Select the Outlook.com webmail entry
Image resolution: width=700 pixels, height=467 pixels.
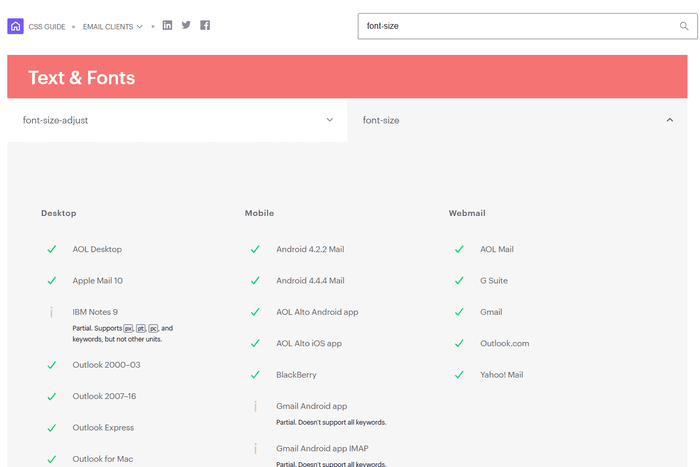504,343
